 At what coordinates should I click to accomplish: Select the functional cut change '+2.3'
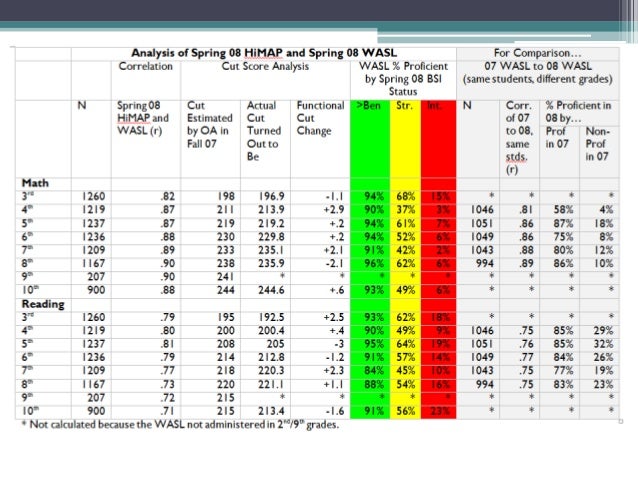334,371
